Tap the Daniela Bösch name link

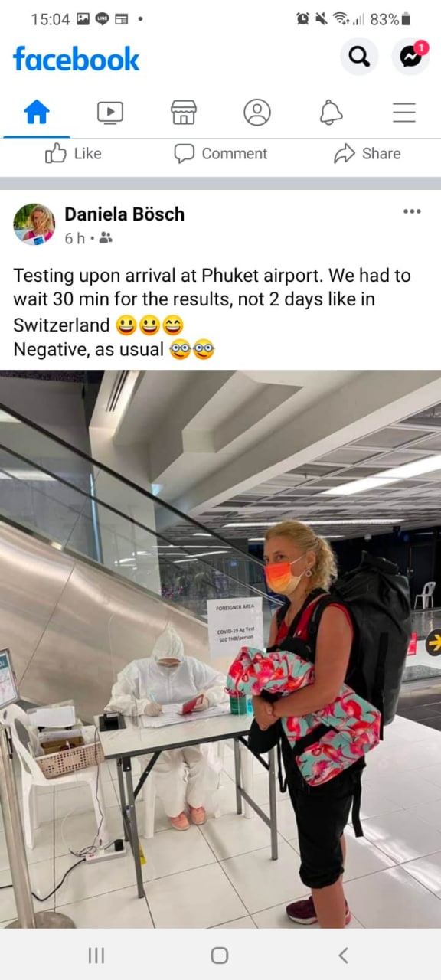pos(124,214)
